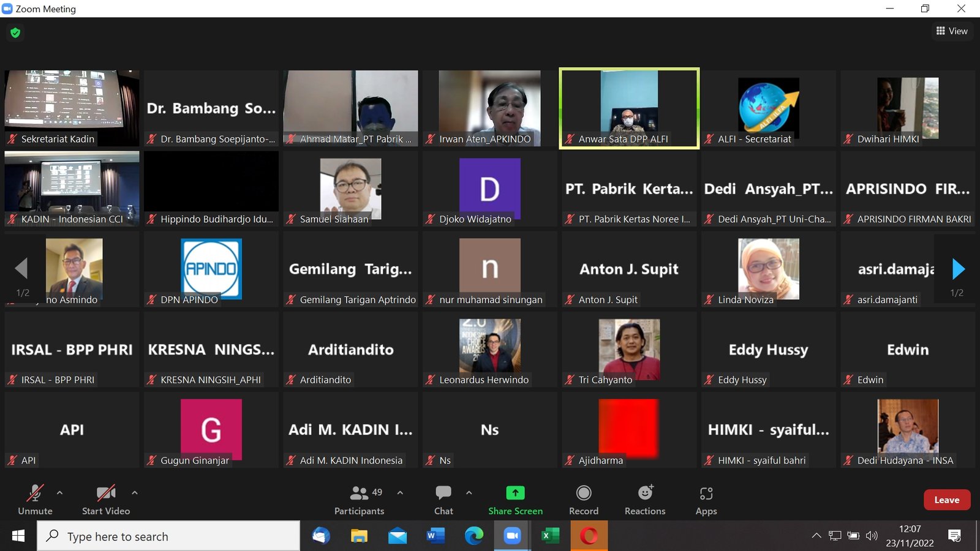
Task: Select Gugun Ginanjar avatar tile
Action: coord(211,429)
